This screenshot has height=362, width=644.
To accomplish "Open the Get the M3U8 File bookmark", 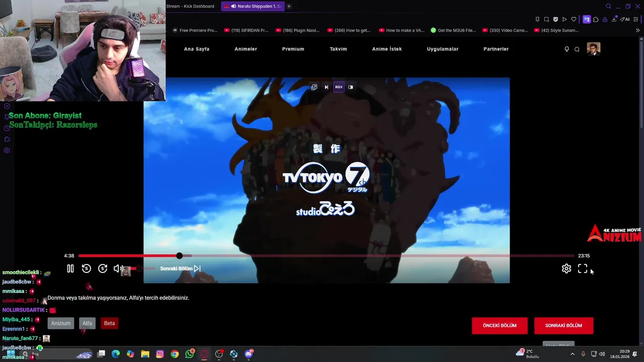I will tap(453, 30).
